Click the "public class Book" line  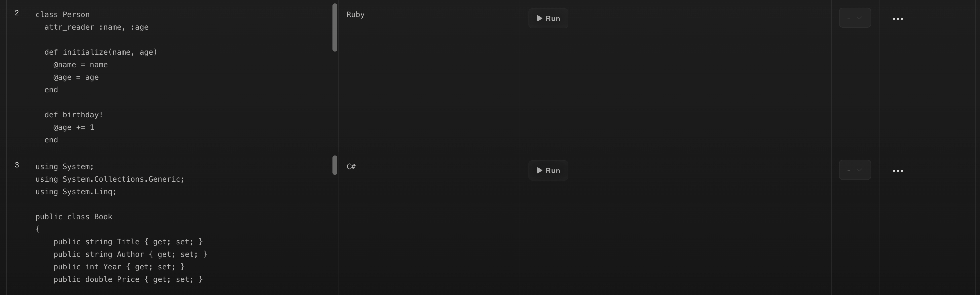point(74,217)
